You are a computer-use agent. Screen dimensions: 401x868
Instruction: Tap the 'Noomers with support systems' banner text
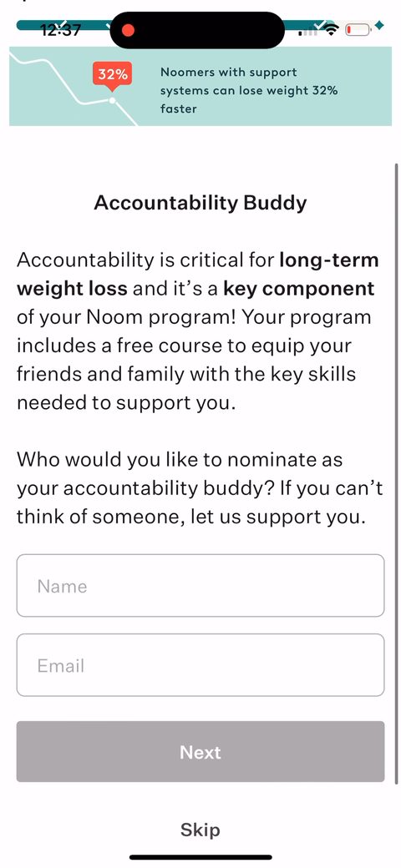coord(249,90)
